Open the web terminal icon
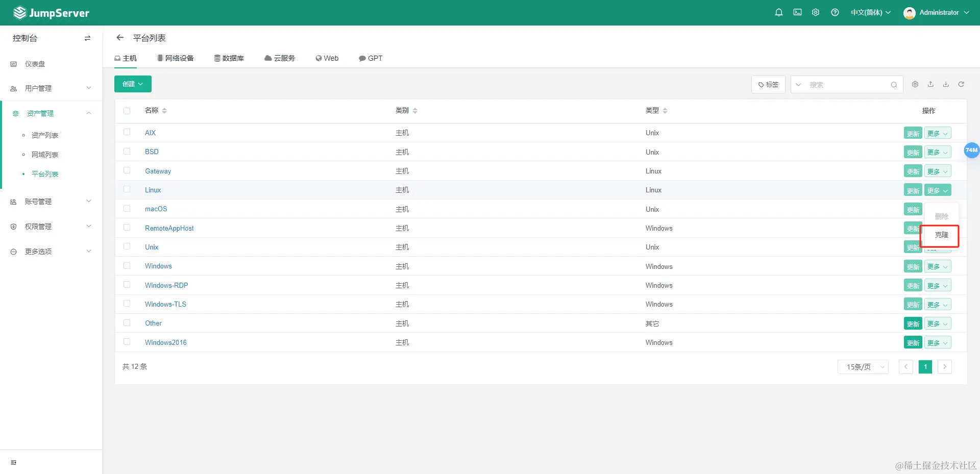This screenshot has width=980, height=474. [797, 12]
